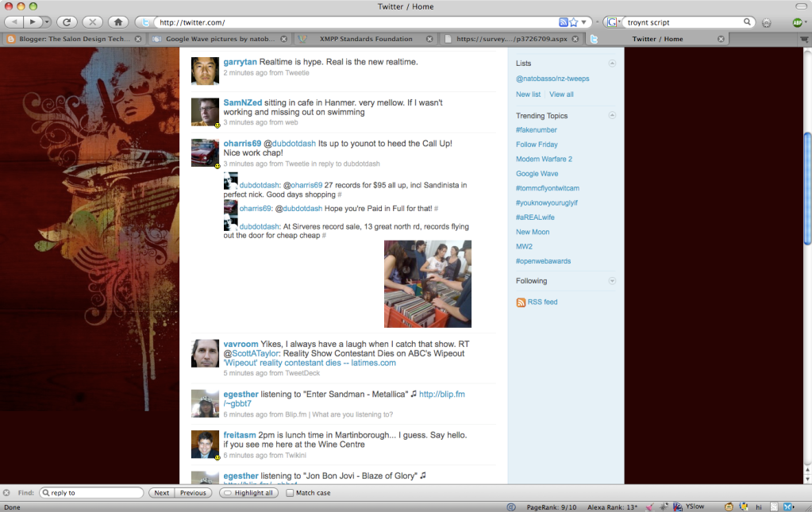Viewport: 812px width, 512px height.
Task: Open the freitasm username link
Action: coord(239,435)
